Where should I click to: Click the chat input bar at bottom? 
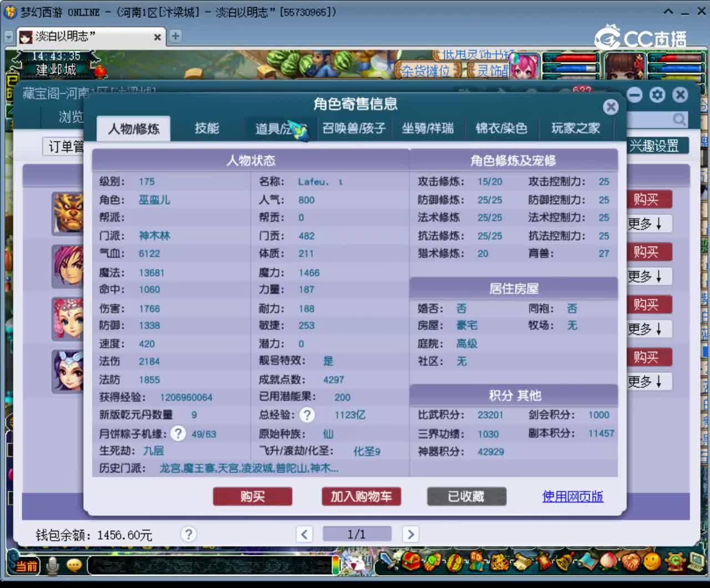[210, 565]
